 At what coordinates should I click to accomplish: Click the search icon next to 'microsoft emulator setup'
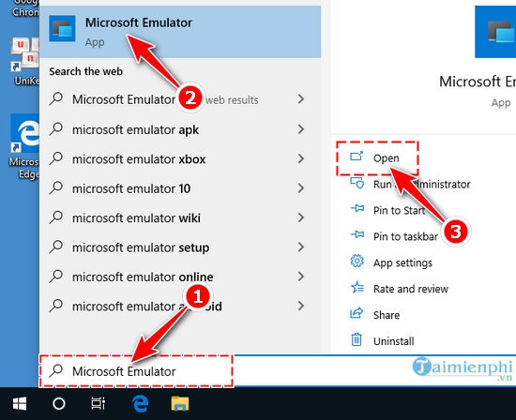point(56,247)
